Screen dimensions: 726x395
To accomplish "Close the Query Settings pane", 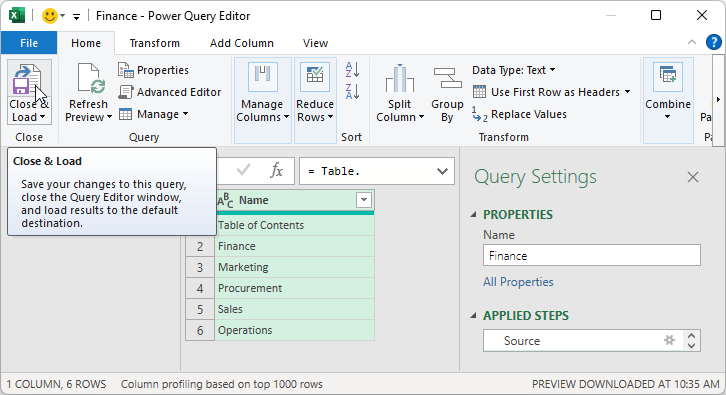I will [x=693, y=177].
